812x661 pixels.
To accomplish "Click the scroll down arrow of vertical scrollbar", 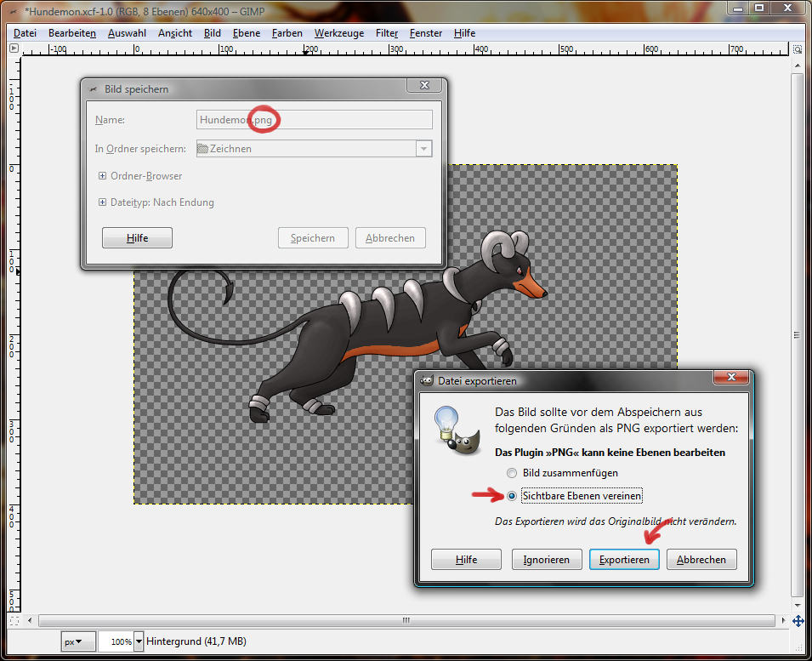I will (x=797, y=605).
